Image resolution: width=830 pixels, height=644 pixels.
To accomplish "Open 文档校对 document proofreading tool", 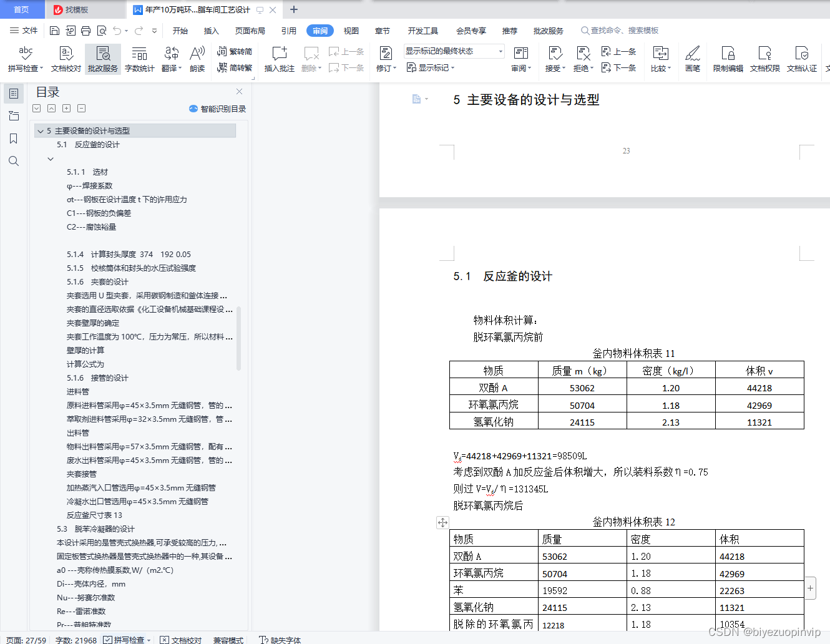I will 66,59.
